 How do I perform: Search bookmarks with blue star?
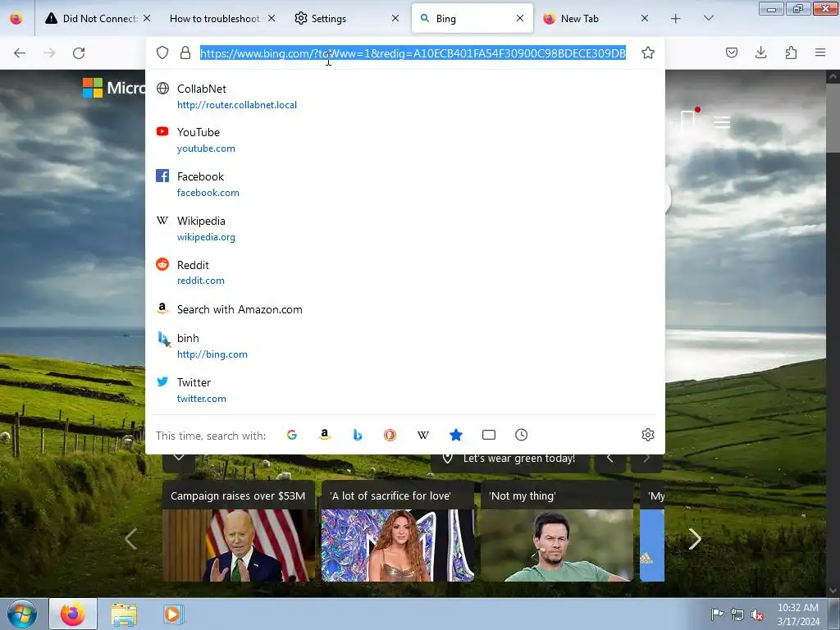tap(456, 435)
